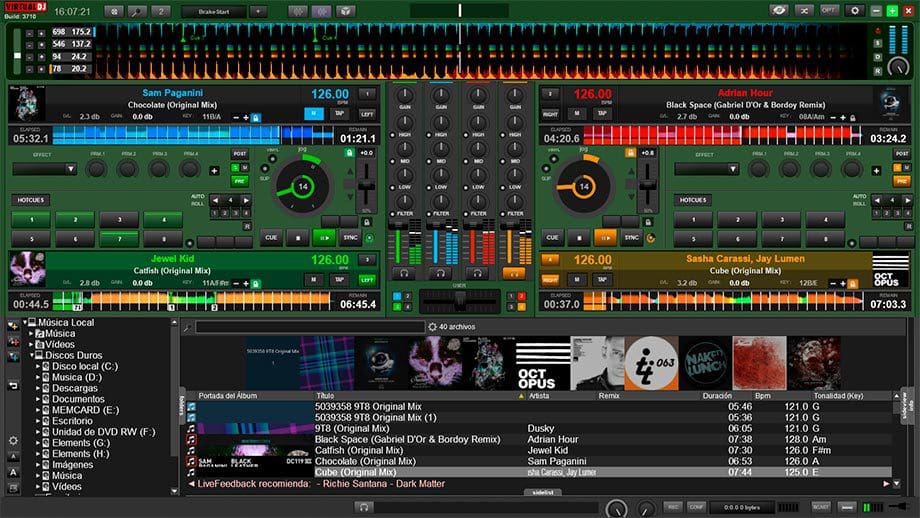Screen dimensions: 920x518
Task: Click headphone icon in bottom status bar
Action: [x=364, y=507]
